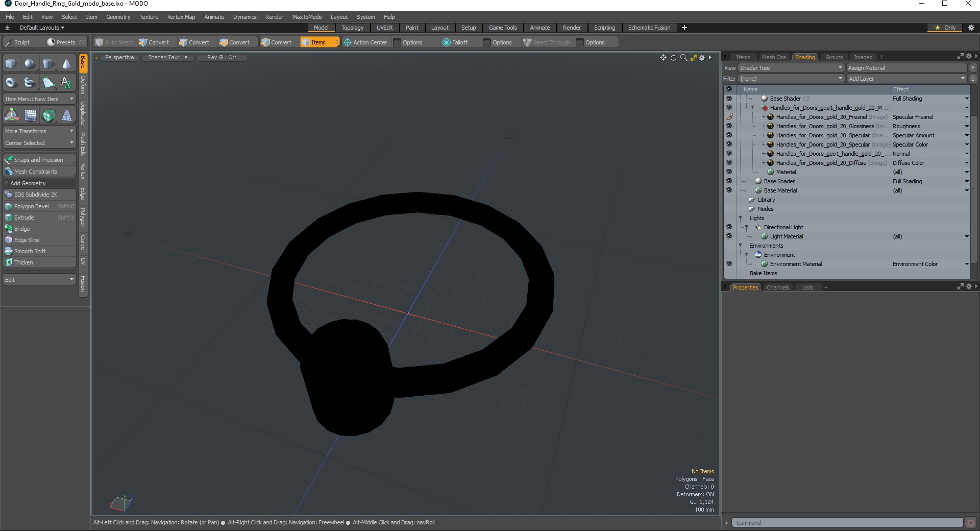Select the cube primitive tool icon
The image size is (980, 531).
[x=11, y=64]
